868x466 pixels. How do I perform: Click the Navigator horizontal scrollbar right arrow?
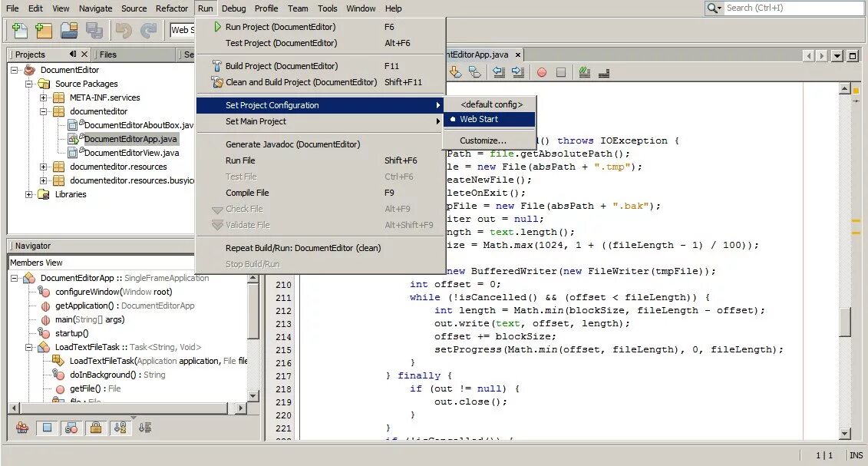(x=240, y=408)
